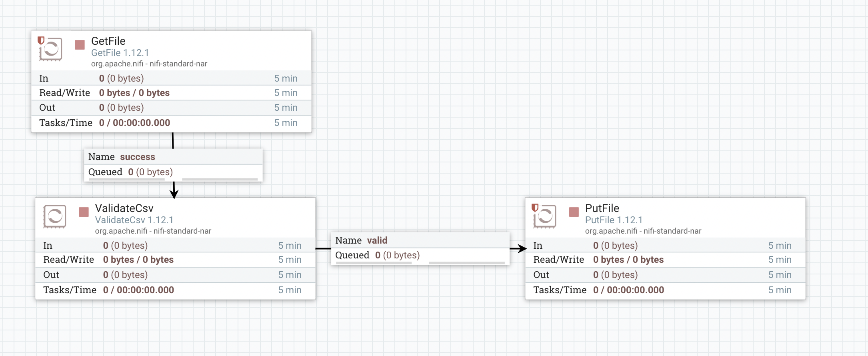The image size is (868, 356).
Task: Click the stopped status square on PutFile
Action: click(x=574, y=212)
